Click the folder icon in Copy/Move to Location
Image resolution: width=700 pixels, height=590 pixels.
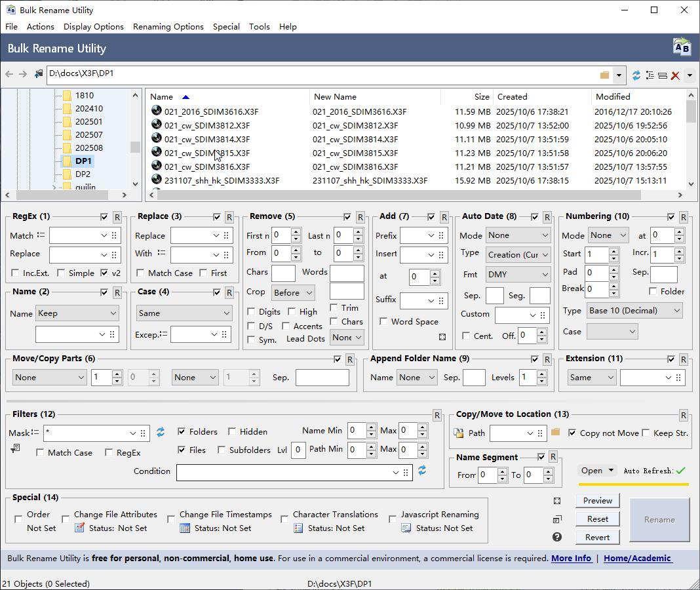point(555,432)
